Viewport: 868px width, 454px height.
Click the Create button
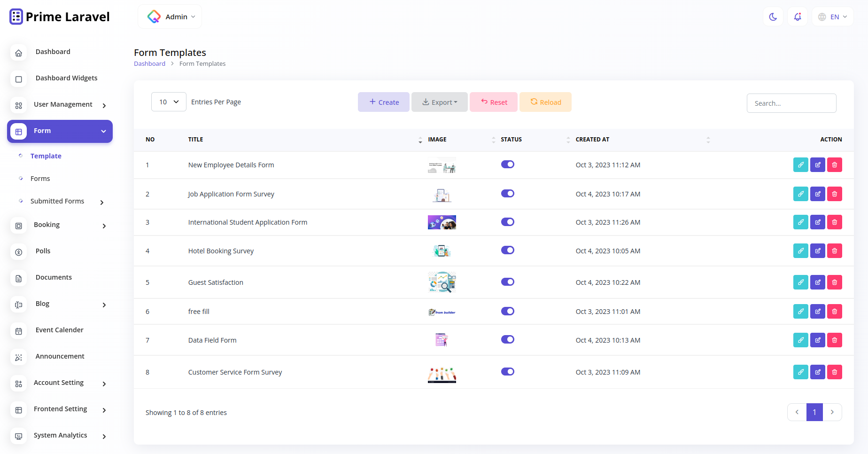[383, 102]
